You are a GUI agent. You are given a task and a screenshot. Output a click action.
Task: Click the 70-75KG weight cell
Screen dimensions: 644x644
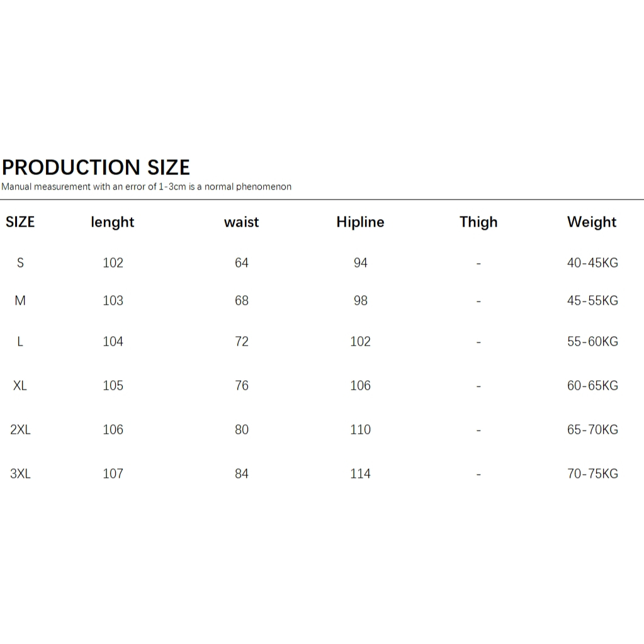click(x=592, y=474)
